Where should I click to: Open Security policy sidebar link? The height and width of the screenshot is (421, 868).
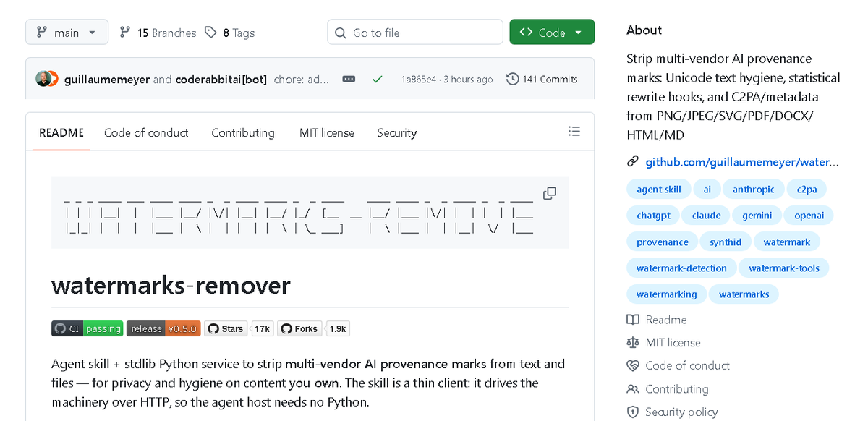[673, 412]
